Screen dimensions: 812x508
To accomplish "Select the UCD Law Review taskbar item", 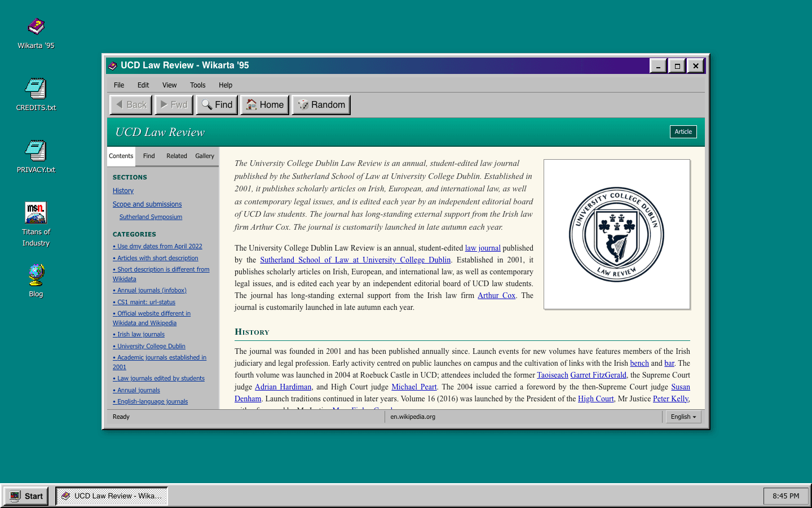I will (112, 496).
